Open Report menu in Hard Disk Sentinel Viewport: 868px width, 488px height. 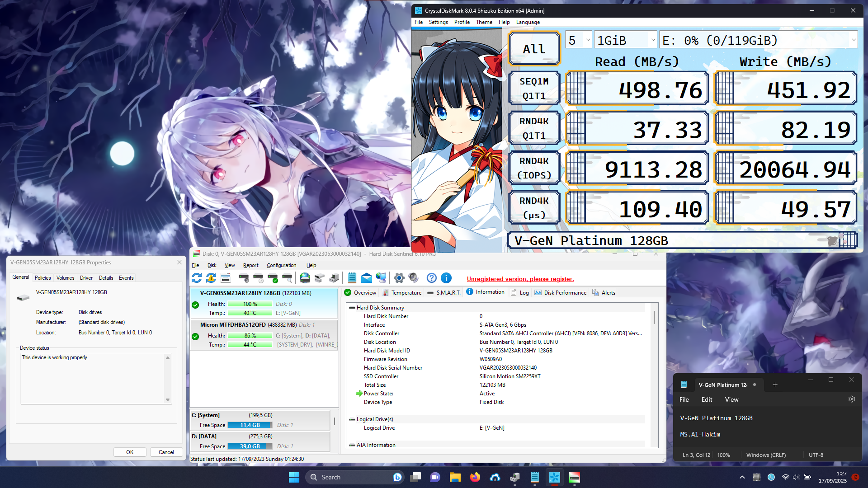[x=250, y=265]
